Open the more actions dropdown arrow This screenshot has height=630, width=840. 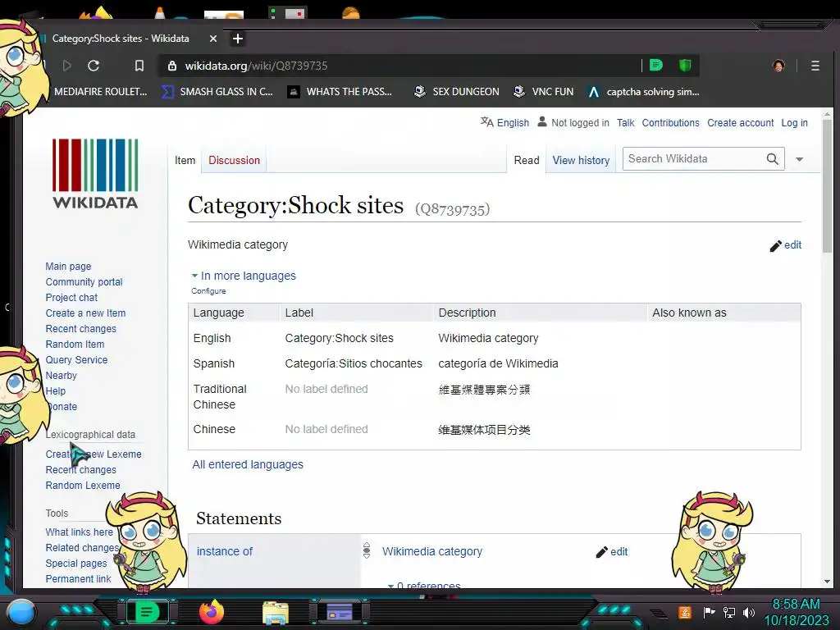pos(799,159)
